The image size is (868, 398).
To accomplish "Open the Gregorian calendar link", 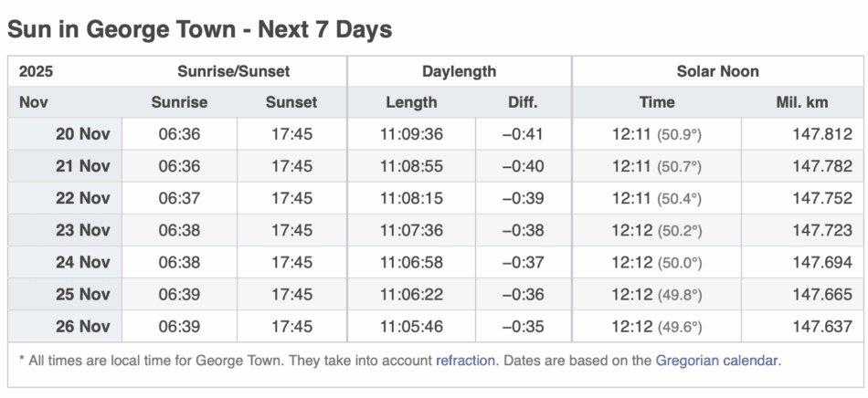I will [716, 361].
